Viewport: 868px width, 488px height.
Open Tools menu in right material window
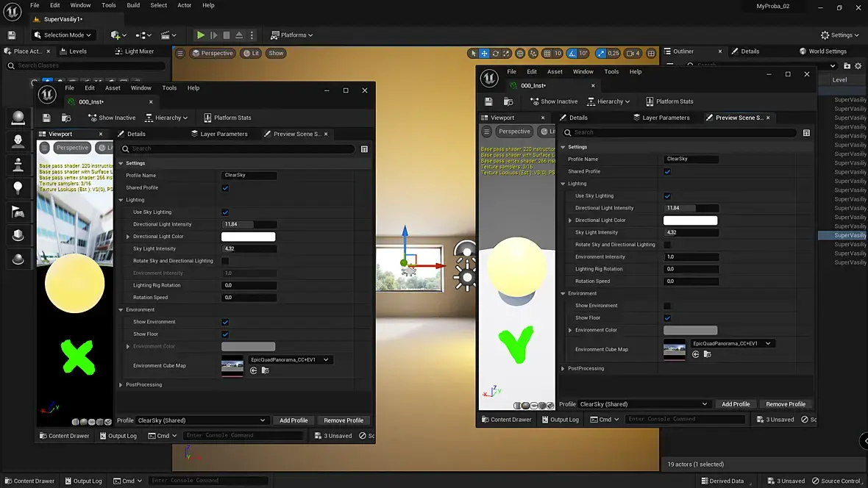pyautogui.click(x=611, y=71)
